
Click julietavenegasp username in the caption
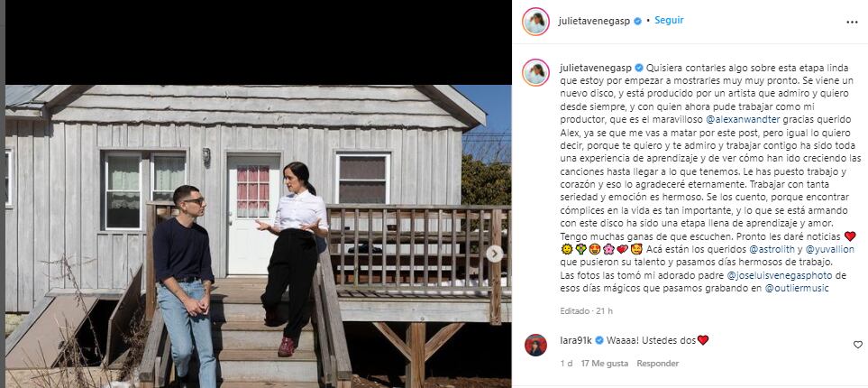point(595,68)
